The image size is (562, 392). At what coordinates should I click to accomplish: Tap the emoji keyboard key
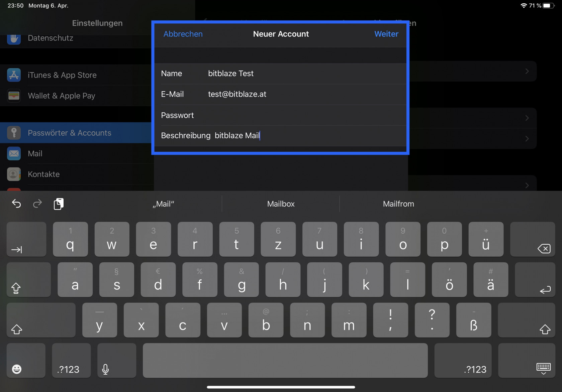coord(26,361)
